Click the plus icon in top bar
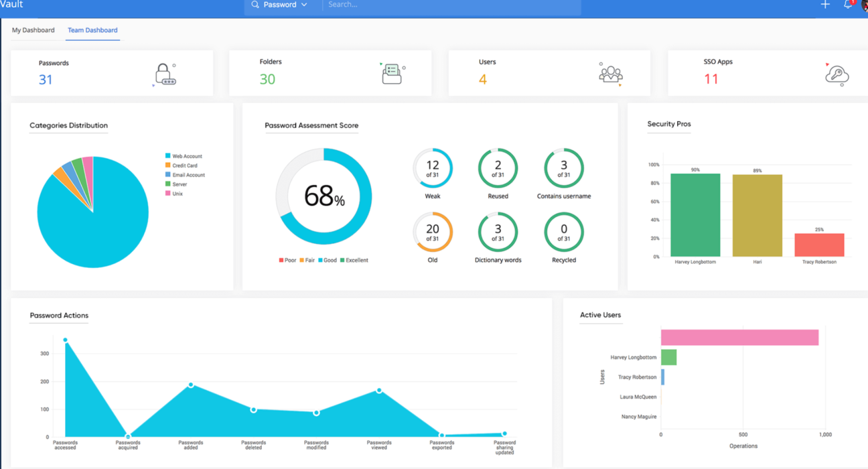868x469 pixels. [x=825, y=5]
